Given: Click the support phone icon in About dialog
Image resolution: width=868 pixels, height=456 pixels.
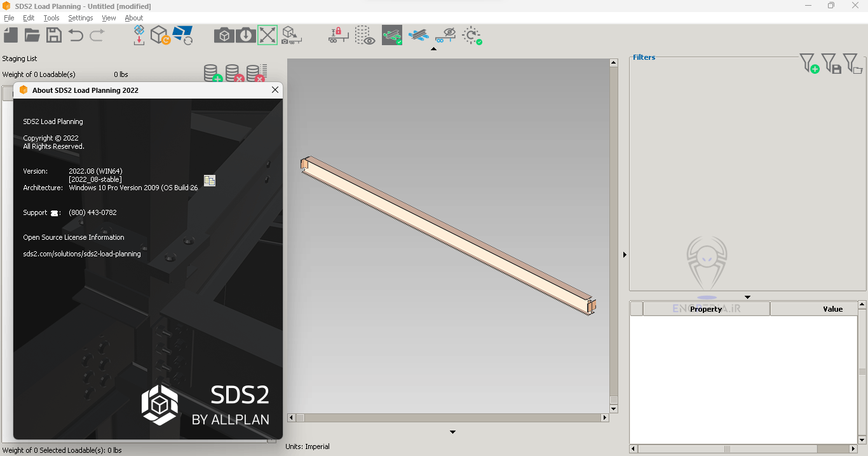Looking at the screenshot, I should [55, 213].
